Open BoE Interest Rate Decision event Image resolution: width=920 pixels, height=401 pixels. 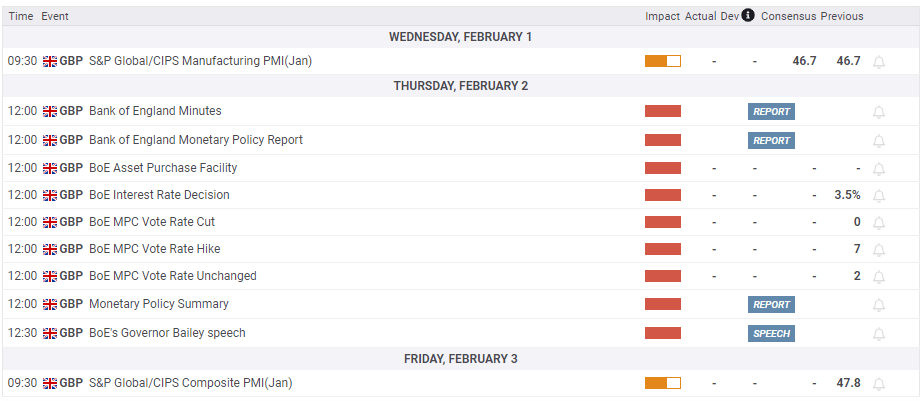tap(159, 195)
